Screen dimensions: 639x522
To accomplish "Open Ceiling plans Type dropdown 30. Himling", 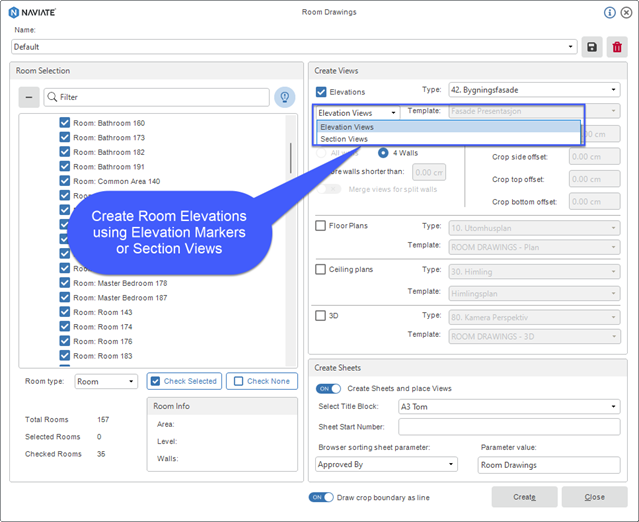I will tap(535, 272).
